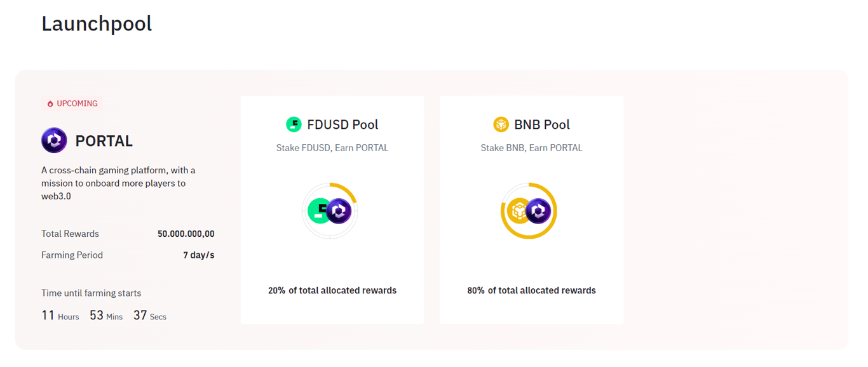
Task: Expand the PORTAL project description
Action: click(x=118, y=183)
